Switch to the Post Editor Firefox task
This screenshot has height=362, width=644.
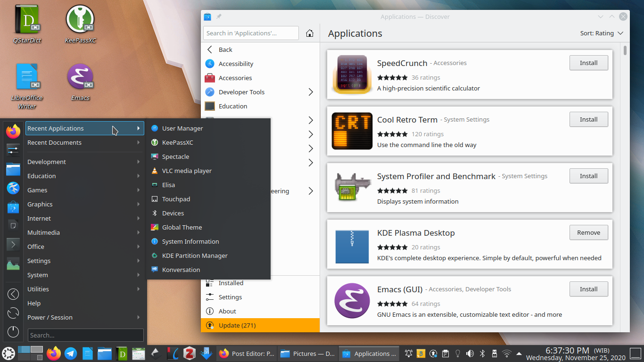[x=247, y=354]
